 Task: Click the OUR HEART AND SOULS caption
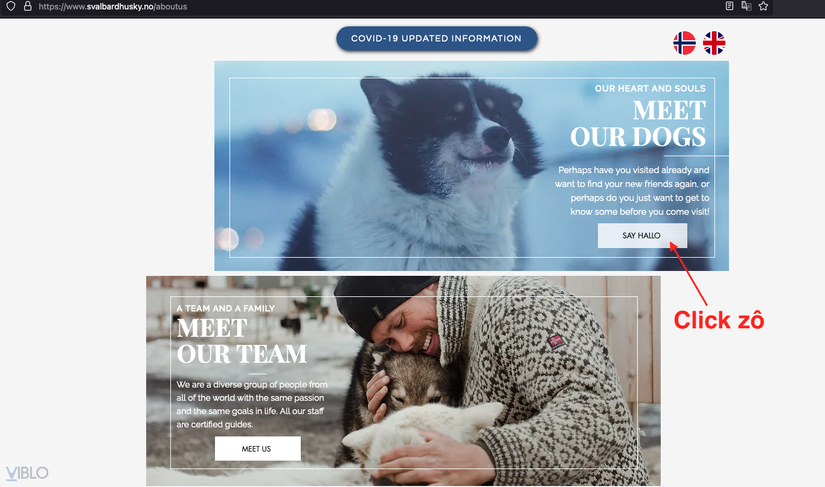(x=650, y=88)
